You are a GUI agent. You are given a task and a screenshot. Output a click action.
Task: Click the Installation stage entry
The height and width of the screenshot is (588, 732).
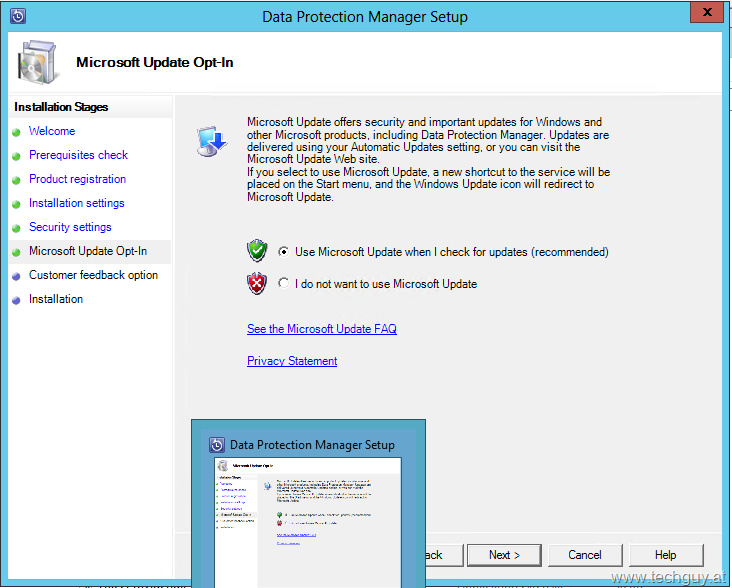56,299
